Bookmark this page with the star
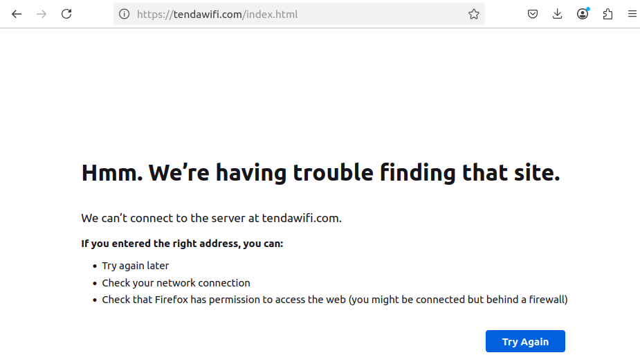The image size is (640, 364). pos(474,14)
